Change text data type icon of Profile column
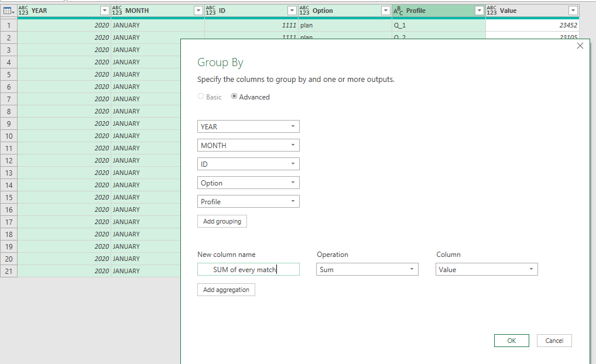The width and height of the screenshot is (596, 364). [398, 11]
